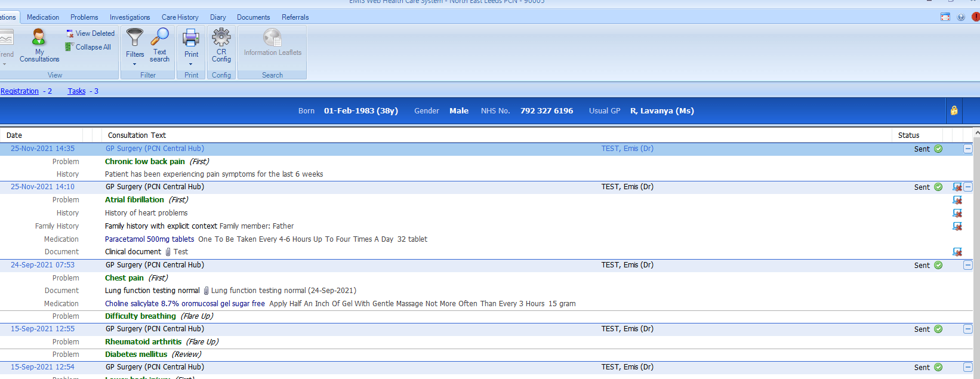Screen dimensions: 980x379
Task: Open the Documents tab
Action: pos(253,17)
